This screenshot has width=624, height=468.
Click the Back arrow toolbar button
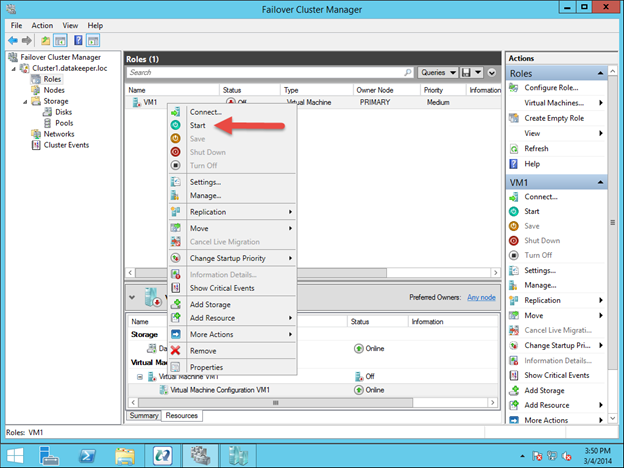[13, 40]
